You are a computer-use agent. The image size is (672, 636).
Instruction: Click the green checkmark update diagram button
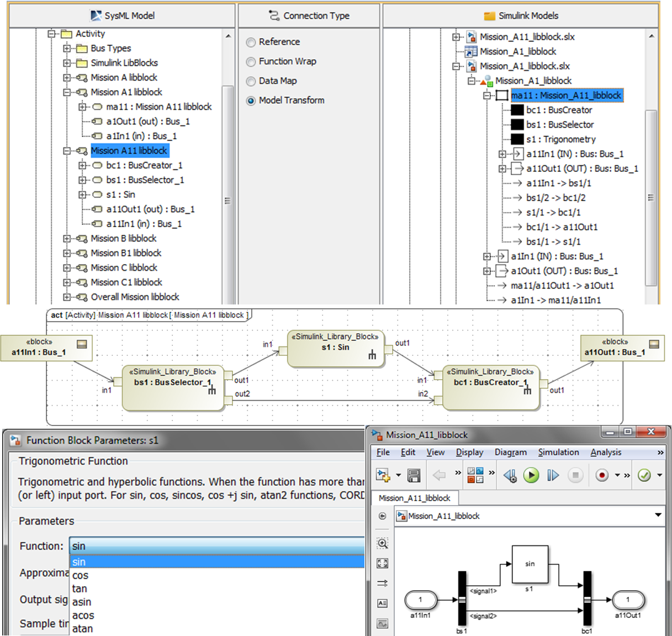(x=645, y=475)
